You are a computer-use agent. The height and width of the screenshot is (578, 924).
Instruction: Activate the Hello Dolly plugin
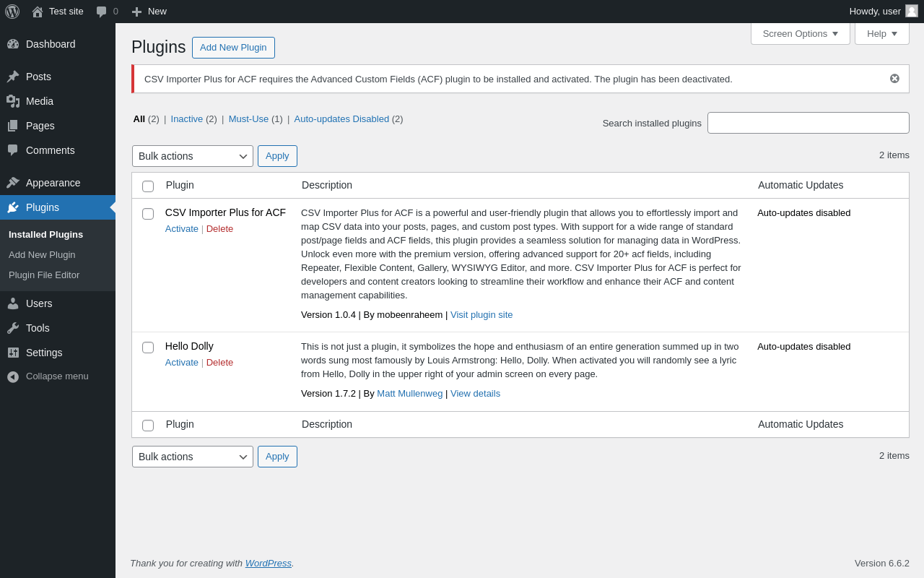[x=182, y=362]
